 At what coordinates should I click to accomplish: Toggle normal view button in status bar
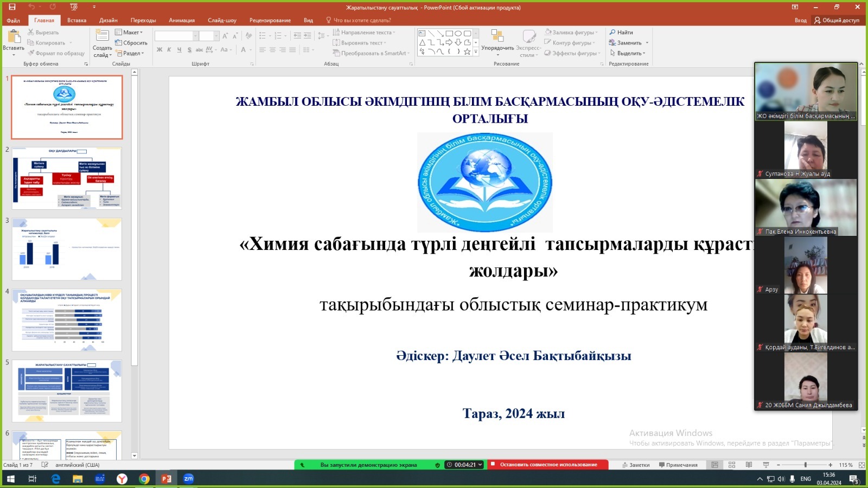(x=715, y=465)
